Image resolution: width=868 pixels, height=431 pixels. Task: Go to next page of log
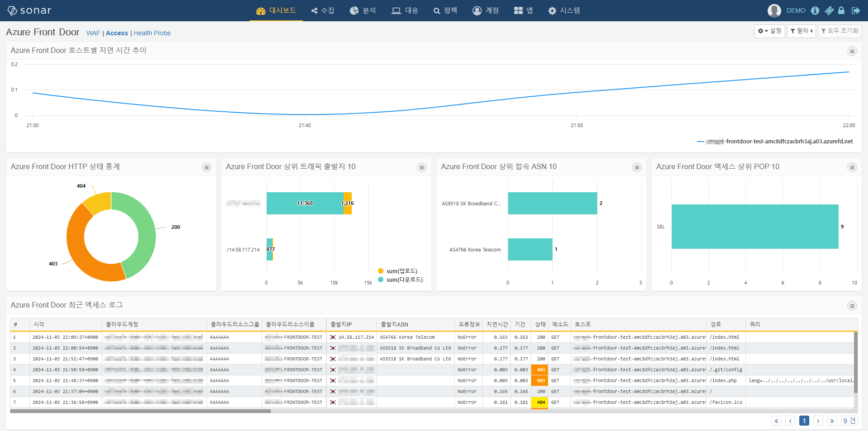point(818,421)
